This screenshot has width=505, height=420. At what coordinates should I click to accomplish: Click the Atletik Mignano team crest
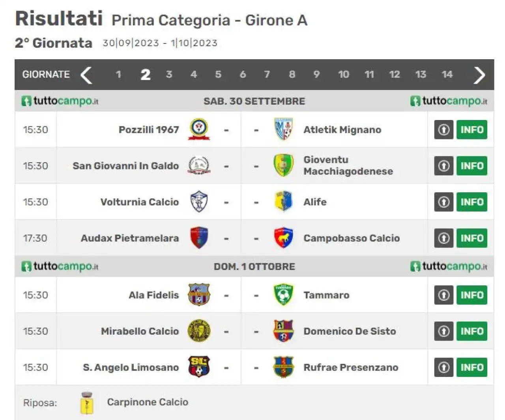(x=283, y=129)
